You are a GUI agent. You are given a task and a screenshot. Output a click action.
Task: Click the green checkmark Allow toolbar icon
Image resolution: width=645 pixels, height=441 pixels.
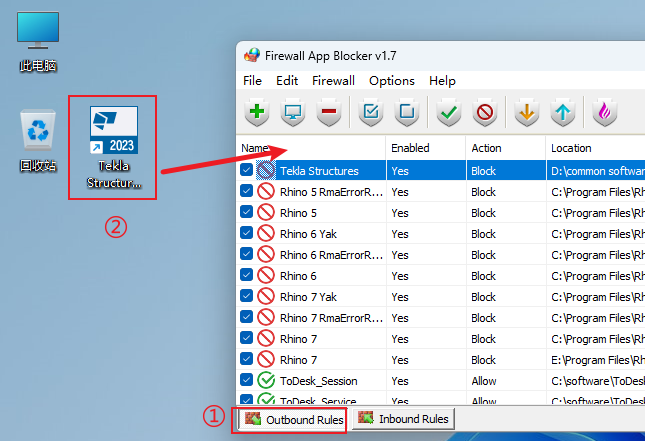[449, 111]
